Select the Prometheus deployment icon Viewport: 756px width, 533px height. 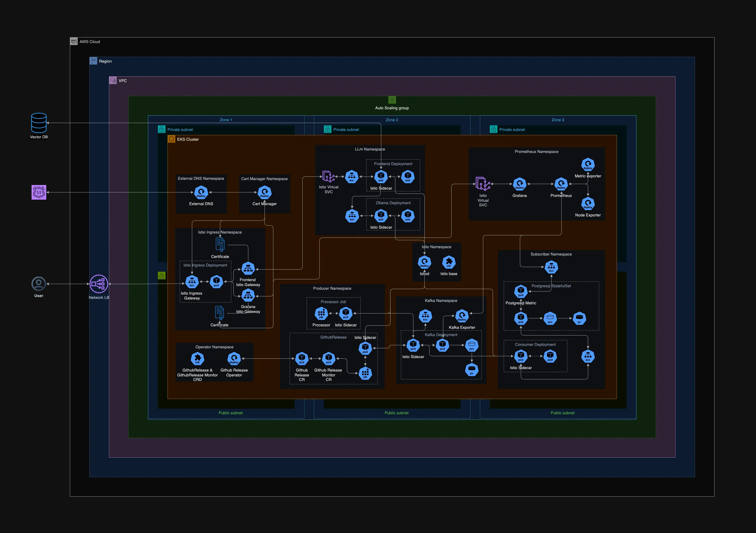click(561, 184)
